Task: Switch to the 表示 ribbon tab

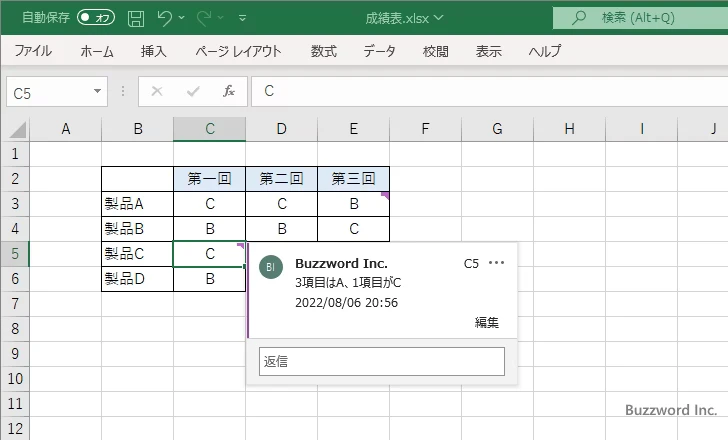Action: point(488,51)
